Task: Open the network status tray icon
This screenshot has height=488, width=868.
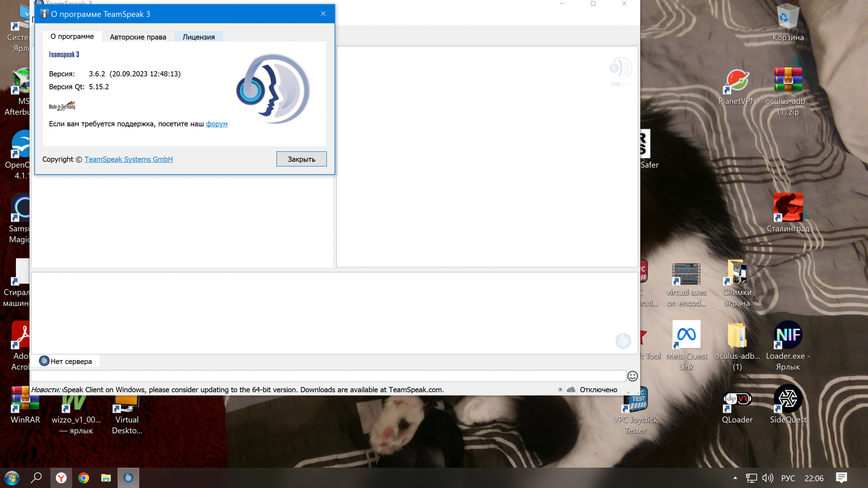Action: tap(751, 478)
